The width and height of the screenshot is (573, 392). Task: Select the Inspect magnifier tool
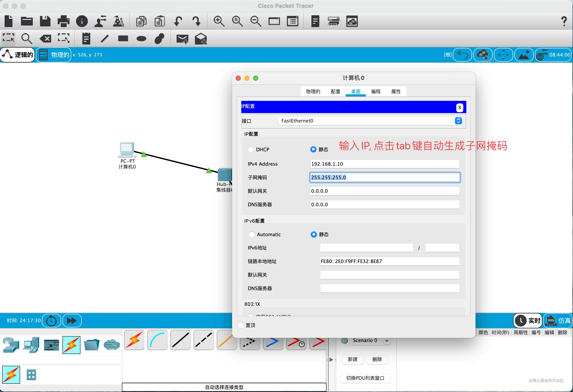27,39
